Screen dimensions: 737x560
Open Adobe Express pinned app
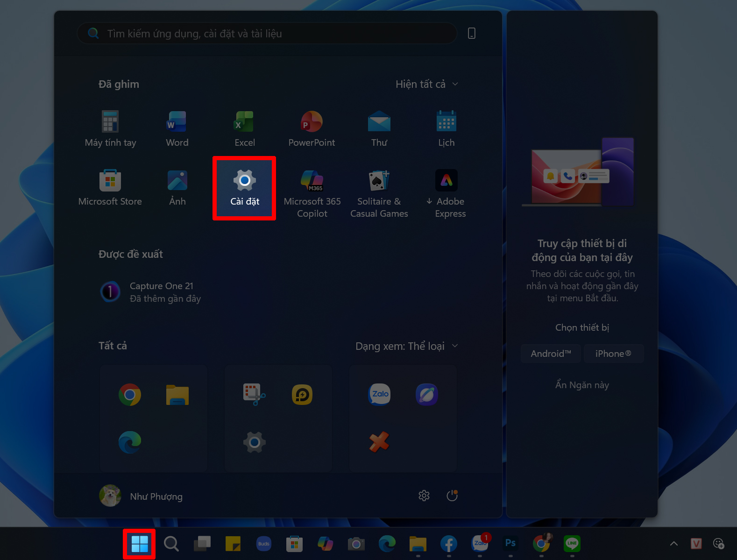pos(446,194)
